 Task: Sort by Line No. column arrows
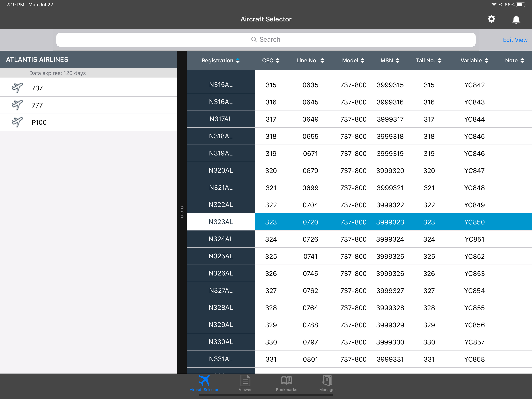pos(322,61)
